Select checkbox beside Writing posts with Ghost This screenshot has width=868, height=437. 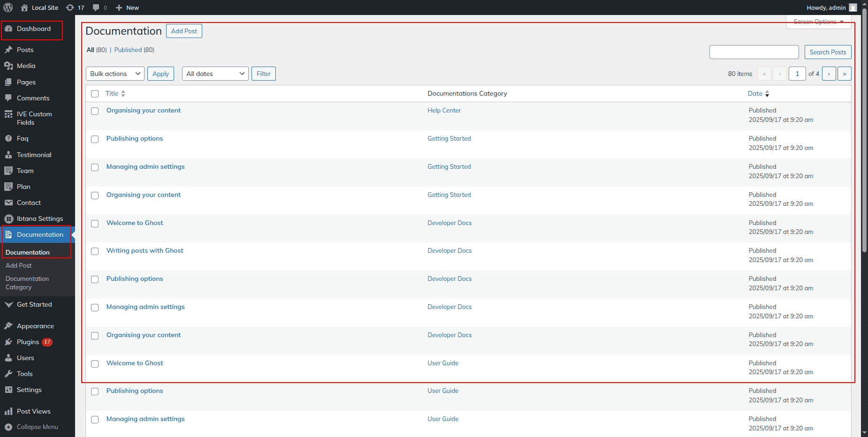95,251
